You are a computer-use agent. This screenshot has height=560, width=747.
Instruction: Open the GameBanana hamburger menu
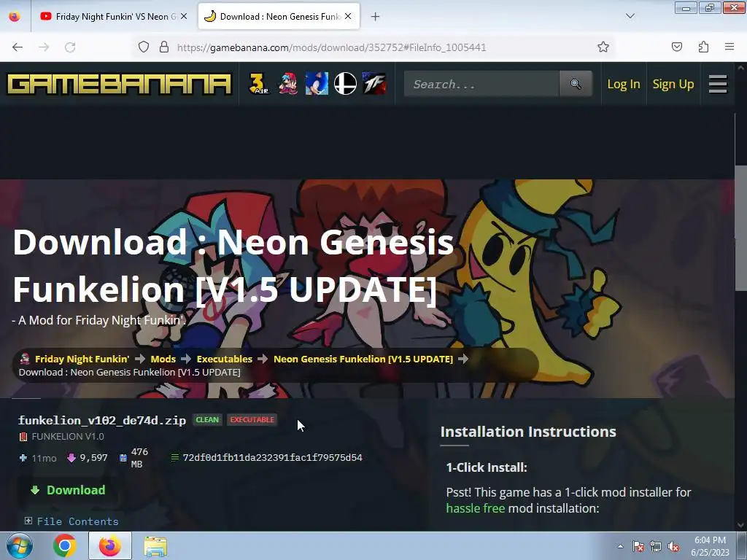point(718,84)
